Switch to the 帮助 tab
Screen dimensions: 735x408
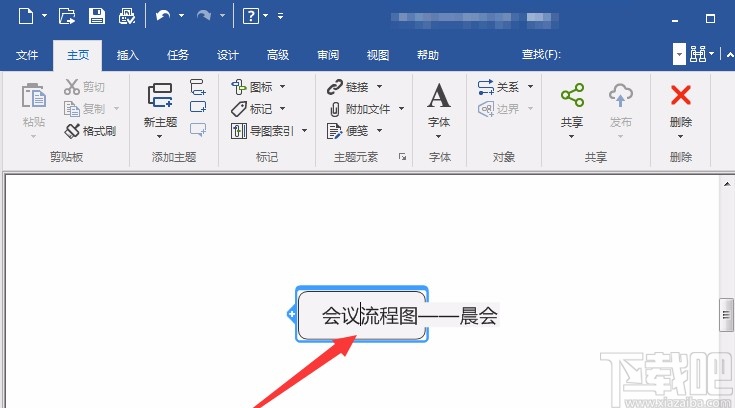tap(428, 55)
